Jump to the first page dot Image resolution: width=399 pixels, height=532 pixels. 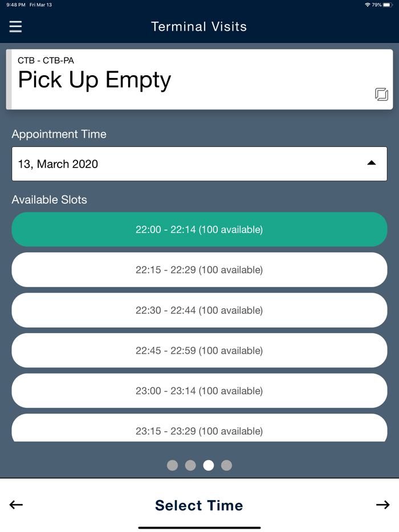tap(173, 465)
